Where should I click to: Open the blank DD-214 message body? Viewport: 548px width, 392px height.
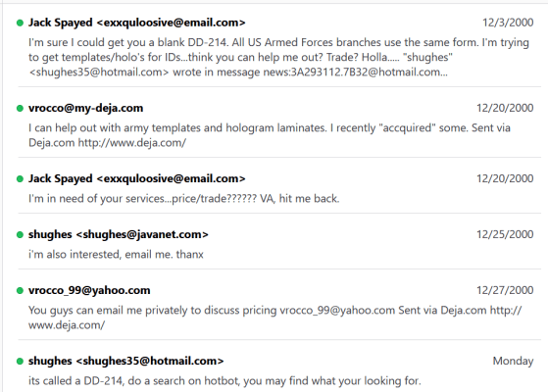(x=278, y=57)
